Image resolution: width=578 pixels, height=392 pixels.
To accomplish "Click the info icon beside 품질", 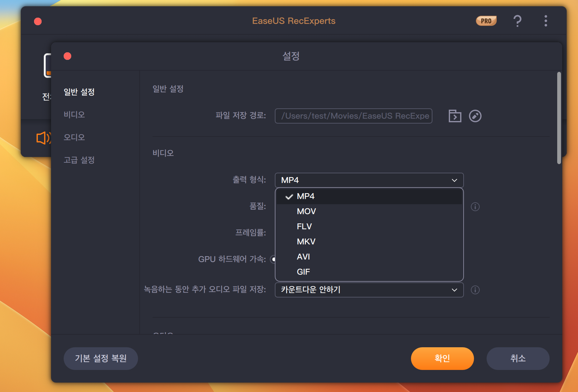I will [475, 207].
